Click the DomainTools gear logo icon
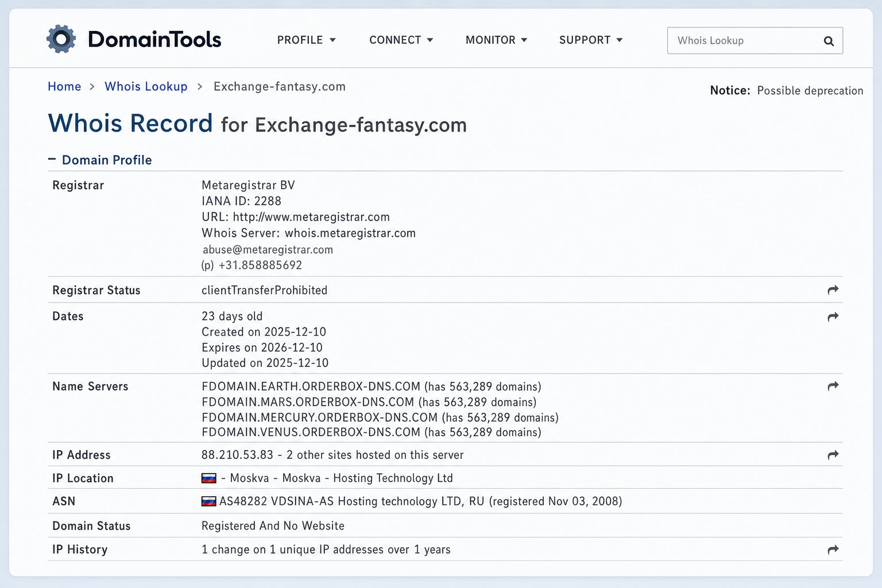The image size is (882, 588). (x=61, y=40)
